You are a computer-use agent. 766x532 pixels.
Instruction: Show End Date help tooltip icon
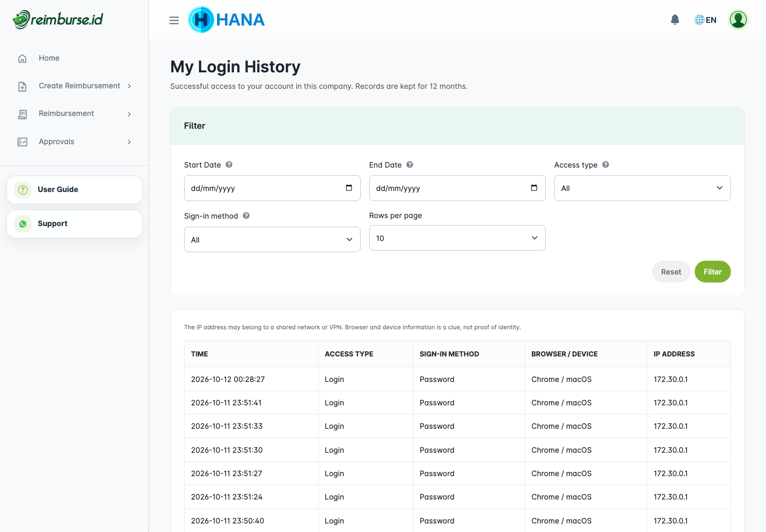pyautogui.click(x=410, y=164)
